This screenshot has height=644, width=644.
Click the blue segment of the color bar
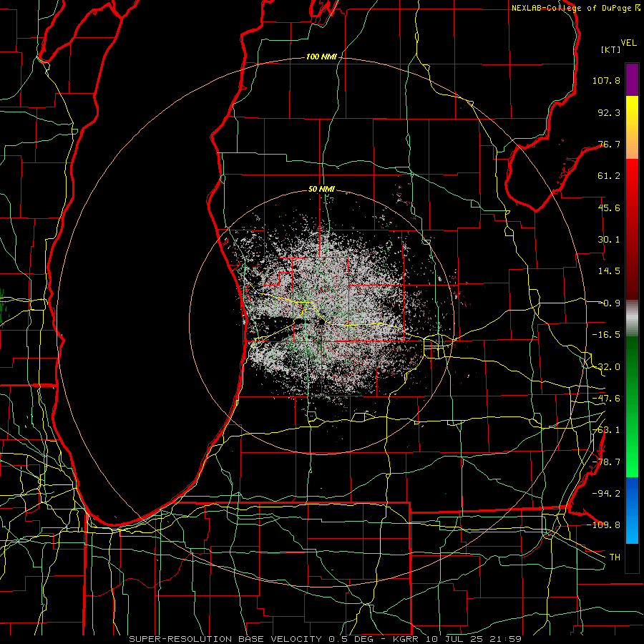(632, 510)
